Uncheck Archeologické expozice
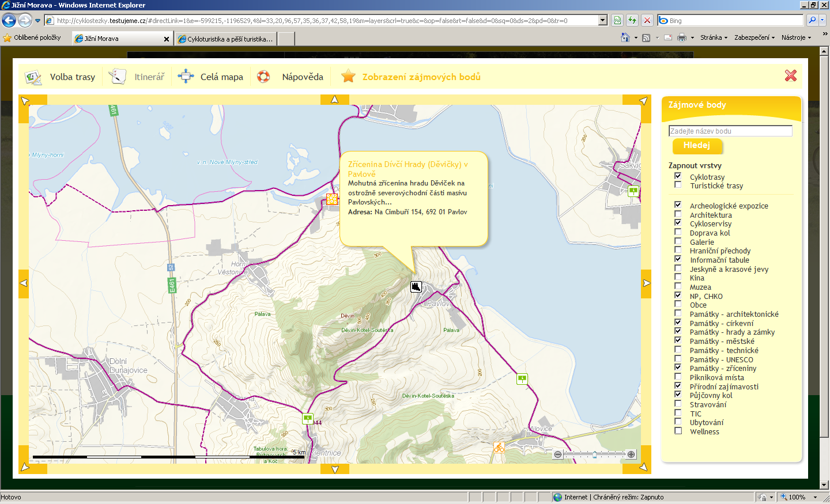The image size is (830, 504). pyautogui.click(x=678, y=205)
